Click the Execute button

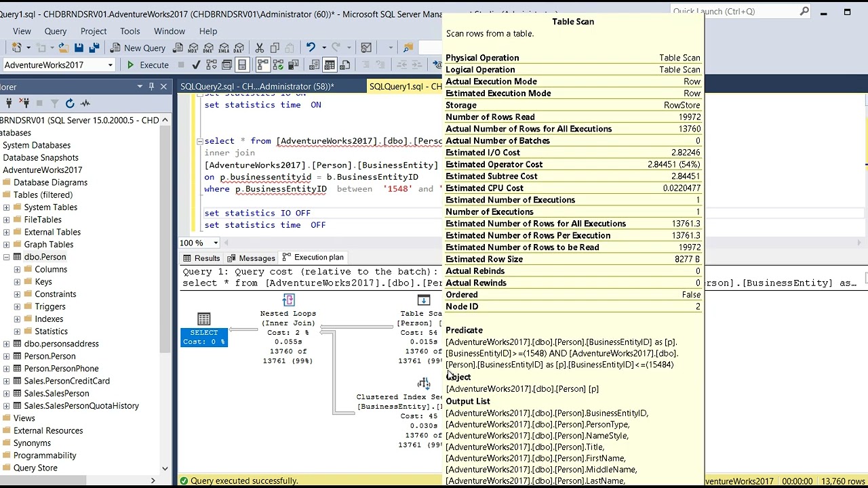[x=147, y=65]
